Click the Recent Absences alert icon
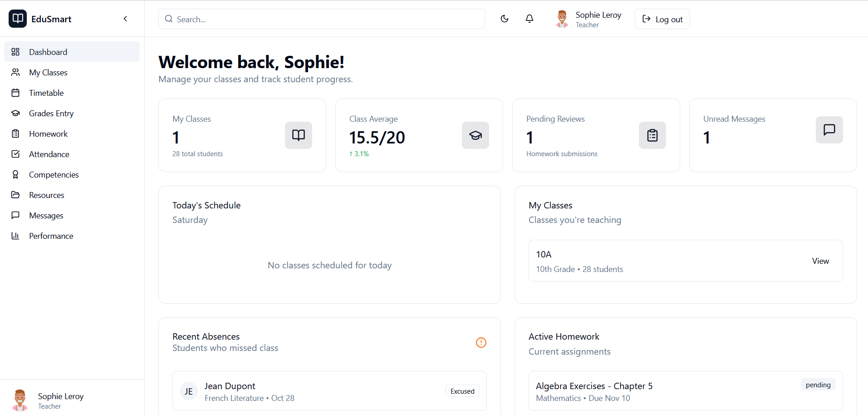The image size is (868, 415). pyautogui.click(x=481, y=343)
